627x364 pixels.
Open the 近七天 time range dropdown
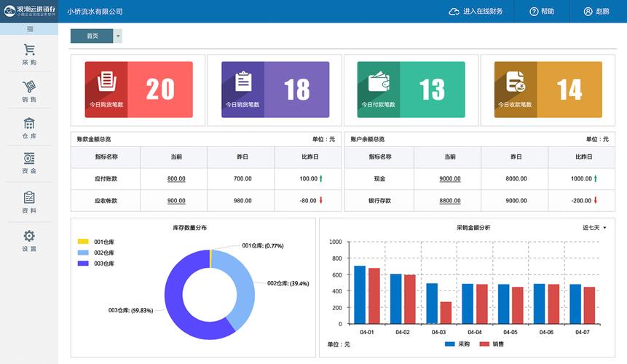[595, 228]
